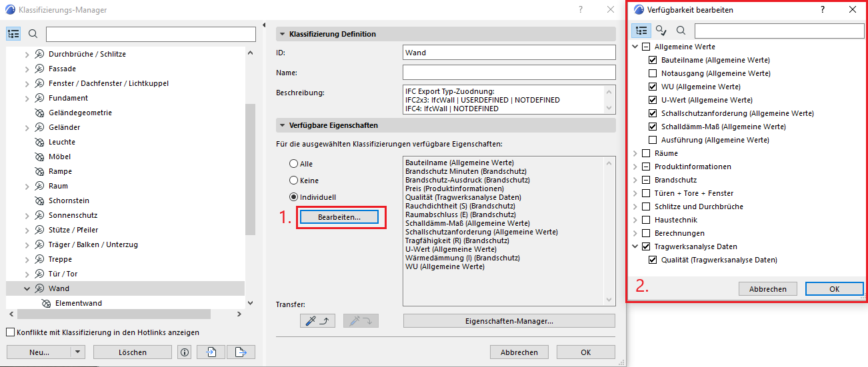The image size is (868, 367).
Task: Collapse the Wand tree node
Action: (x=27, y=288)
